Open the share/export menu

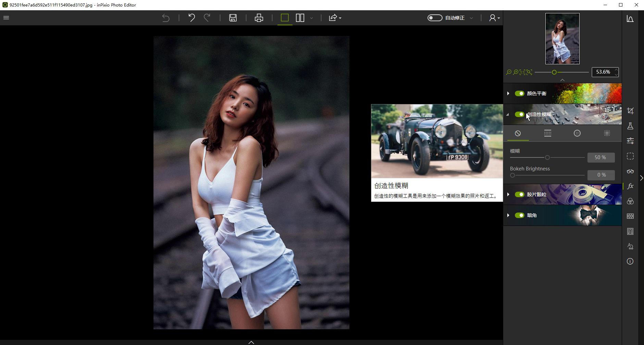coord(335,18)
